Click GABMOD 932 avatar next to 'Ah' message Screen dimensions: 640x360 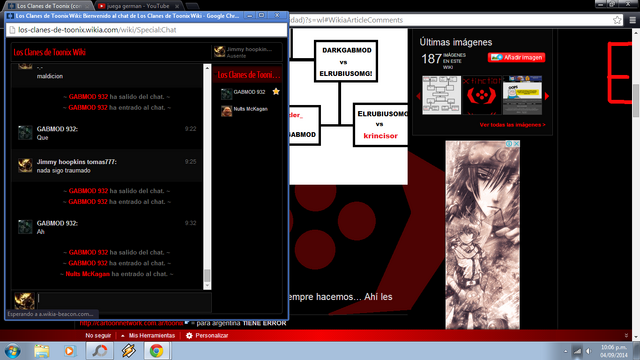click(25, 227)
